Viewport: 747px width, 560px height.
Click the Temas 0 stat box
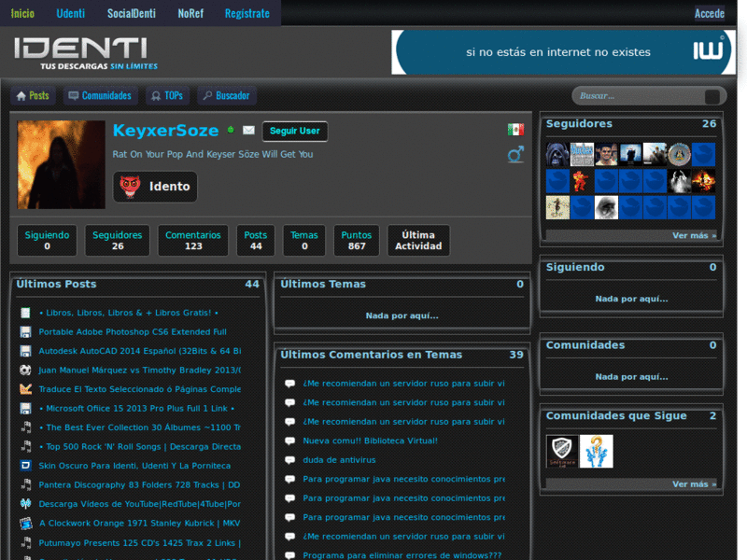304,241
